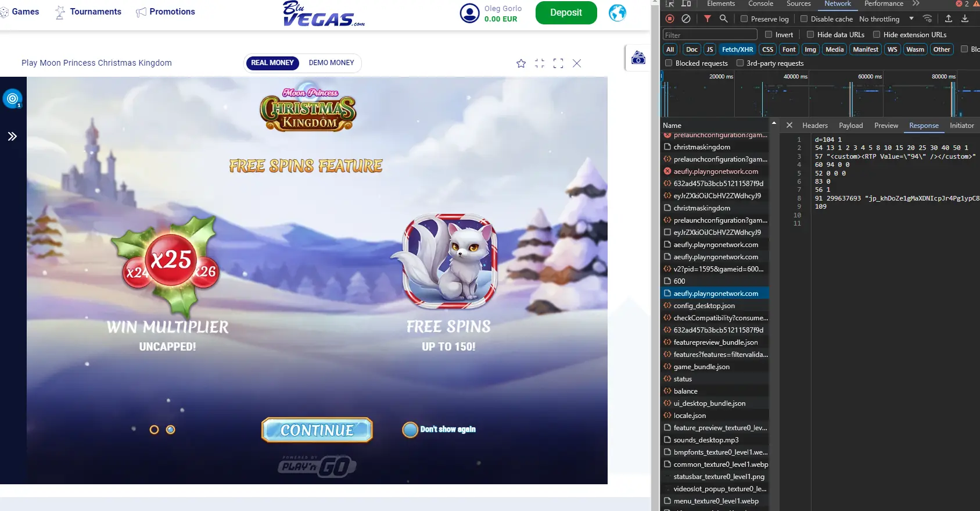Screen dimensions: 980x511
Task: Enable Disable cache checkbox
Action: click(x=804, y=19)
